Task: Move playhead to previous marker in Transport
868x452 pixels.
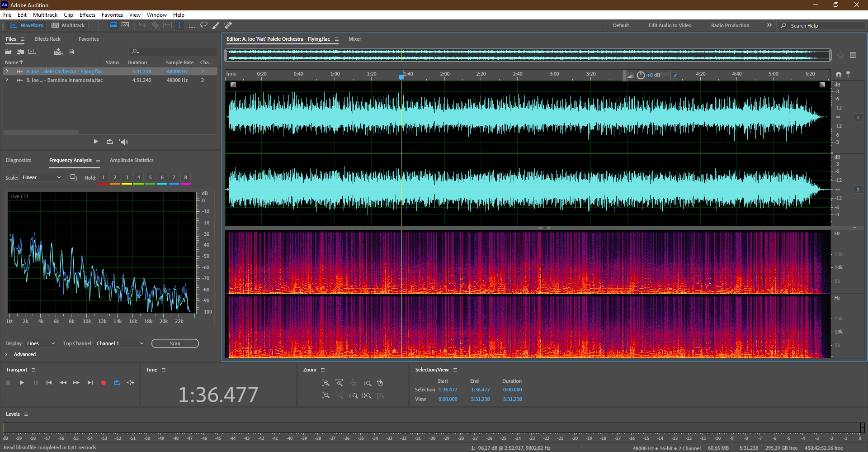Action: tap(49, 383)
